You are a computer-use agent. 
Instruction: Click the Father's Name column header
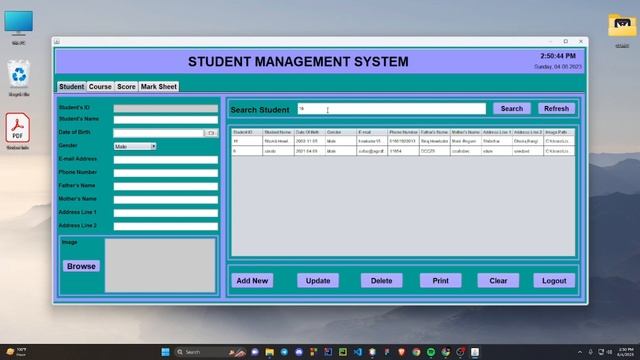435,132
